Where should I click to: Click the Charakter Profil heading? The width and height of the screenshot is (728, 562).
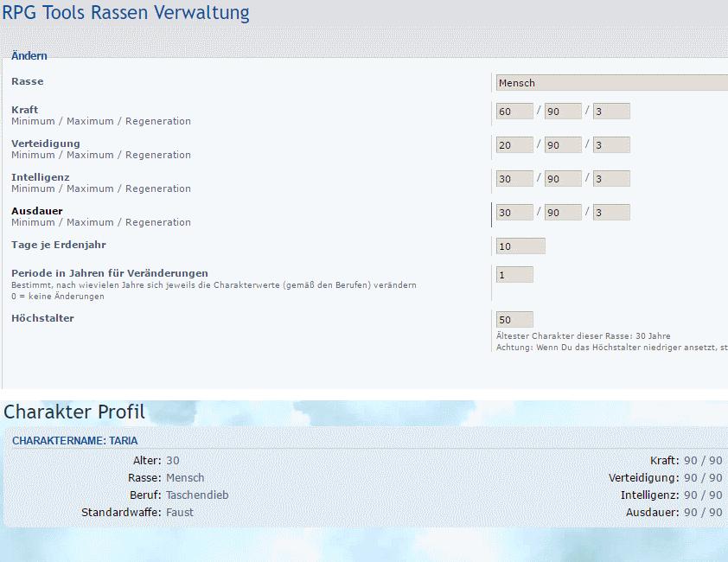click(x=73, y=412)
